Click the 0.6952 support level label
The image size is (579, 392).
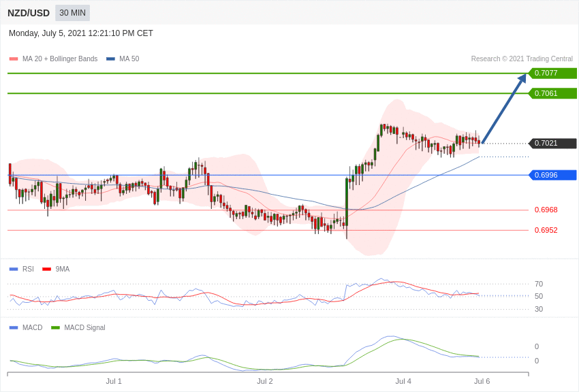546,230
